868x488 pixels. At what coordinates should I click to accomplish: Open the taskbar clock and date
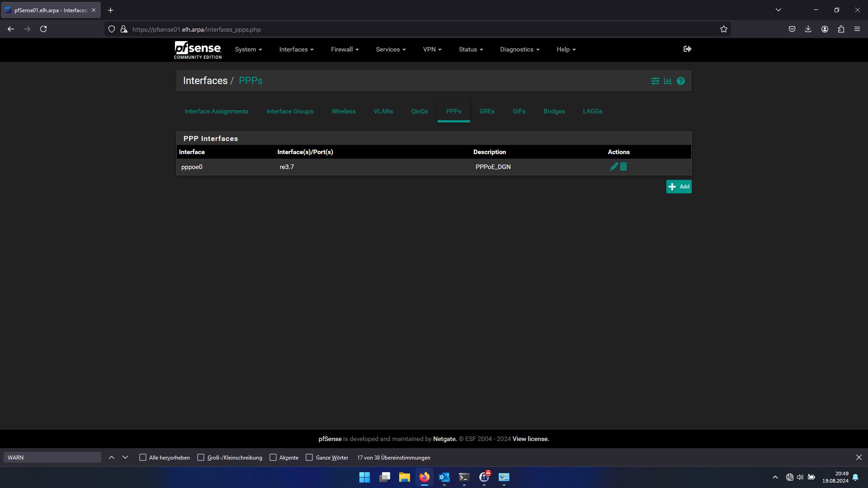click(x=835, y=478)
